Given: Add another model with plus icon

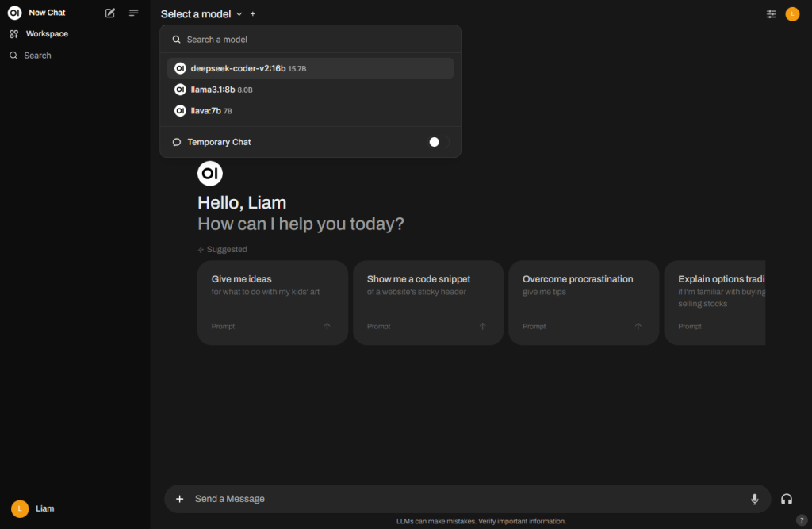Looking at the screenshot, I should (253, 14).
